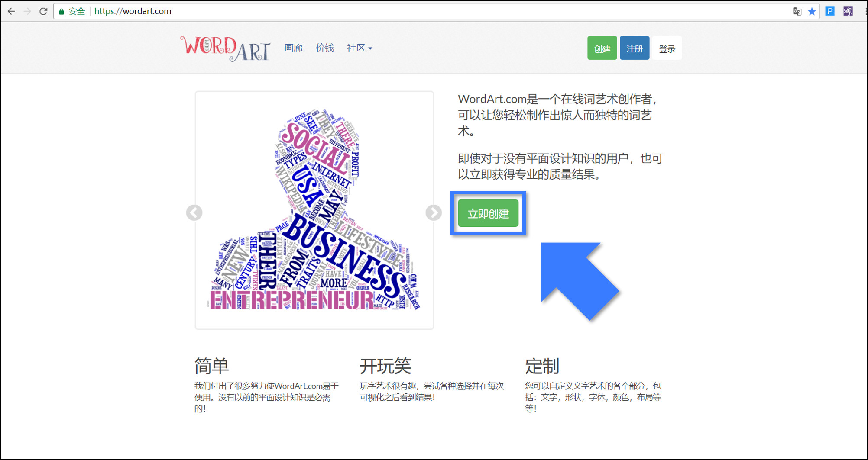Navigate back with the browser back arrow
The image size is (868, 460).
pos(11,11)
